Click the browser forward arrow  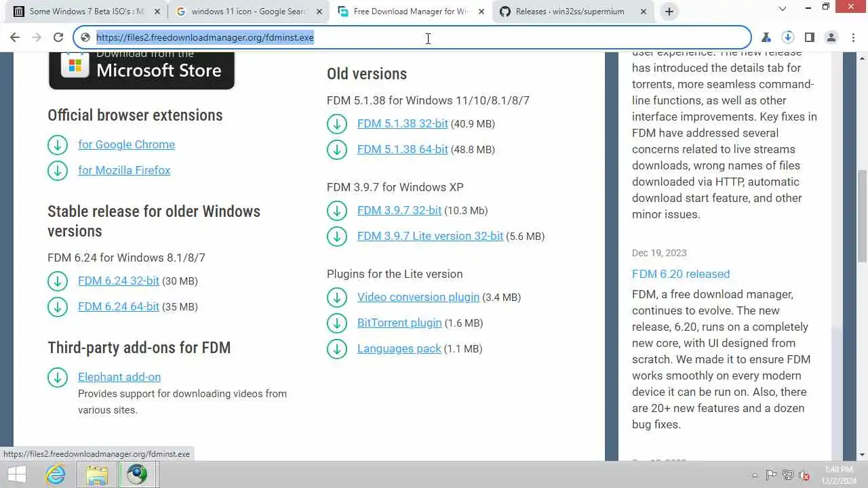(x=37, y=37)
